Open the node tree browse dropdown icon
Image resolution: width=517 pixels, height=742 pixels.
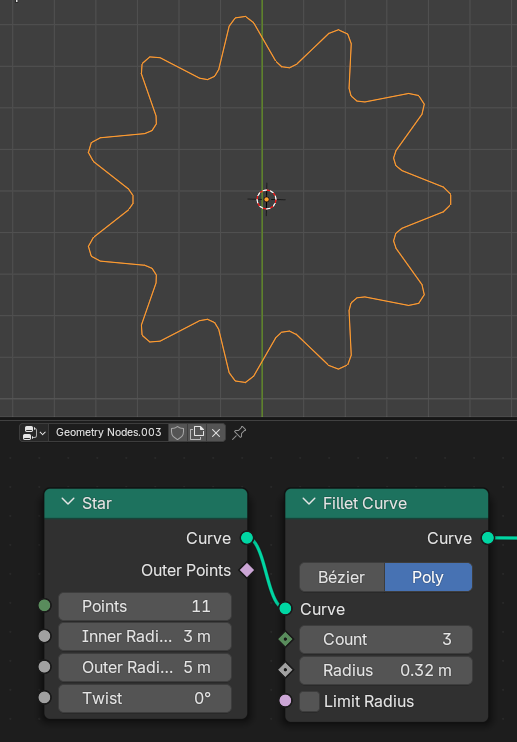pos(34,433)
